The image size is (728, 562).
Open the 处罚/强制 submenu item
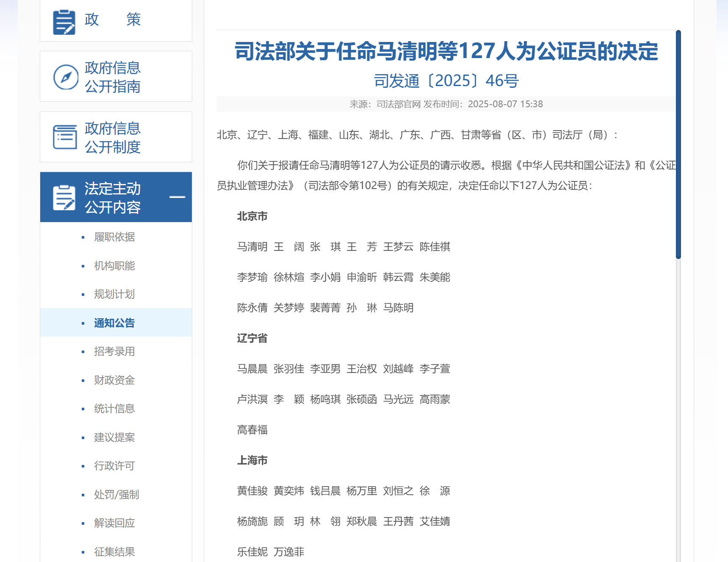pos(116,495)
